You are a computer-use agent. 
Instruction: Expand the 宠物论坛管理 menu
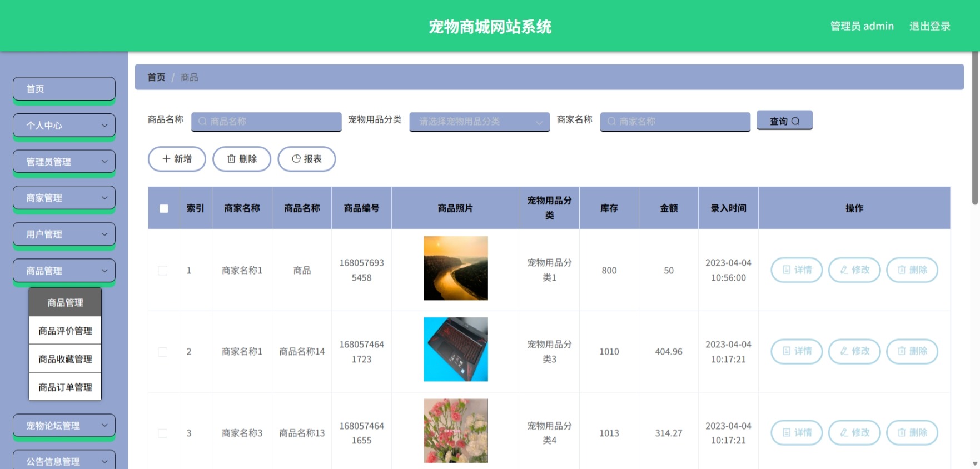64,426
